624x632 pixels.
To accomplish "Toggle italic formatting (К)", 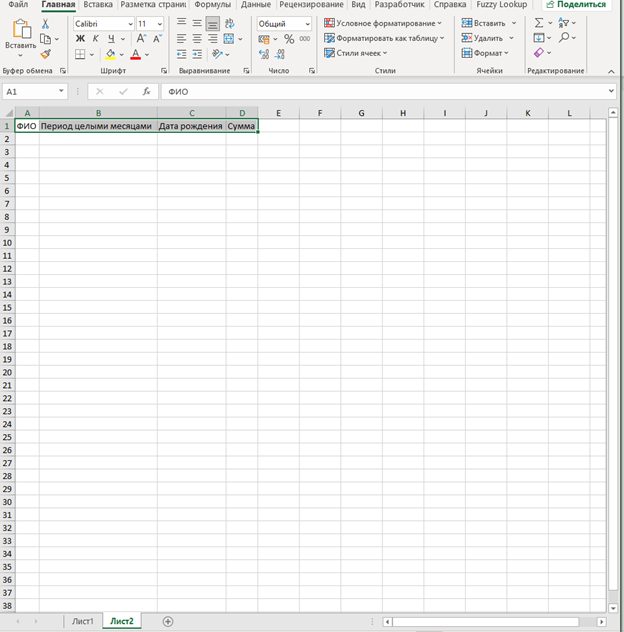I will (x=96, y=39).
